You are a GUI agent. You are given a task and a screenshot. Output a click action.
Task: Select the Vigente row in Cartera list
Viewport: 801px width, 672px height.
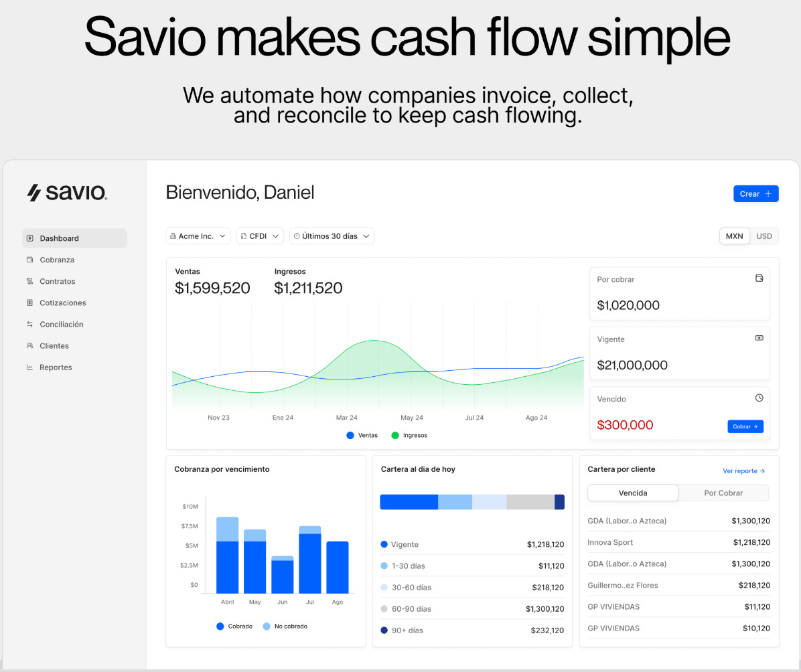click(473, 544)
